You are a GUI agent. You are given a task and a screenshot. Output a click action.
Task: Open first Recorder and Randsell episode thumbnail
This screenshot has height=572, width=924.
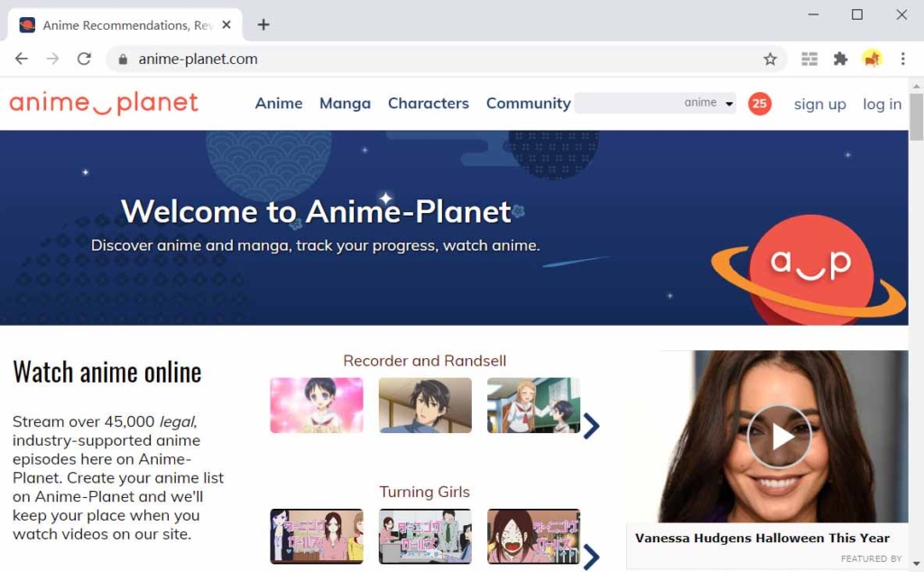tap(317, 405)
